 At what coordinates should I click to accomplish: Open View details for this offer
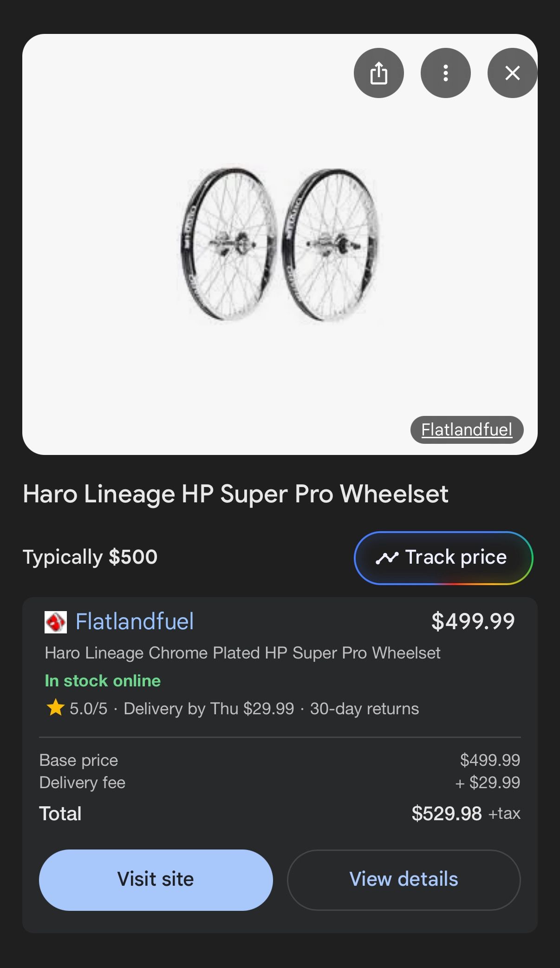point(404,880)
